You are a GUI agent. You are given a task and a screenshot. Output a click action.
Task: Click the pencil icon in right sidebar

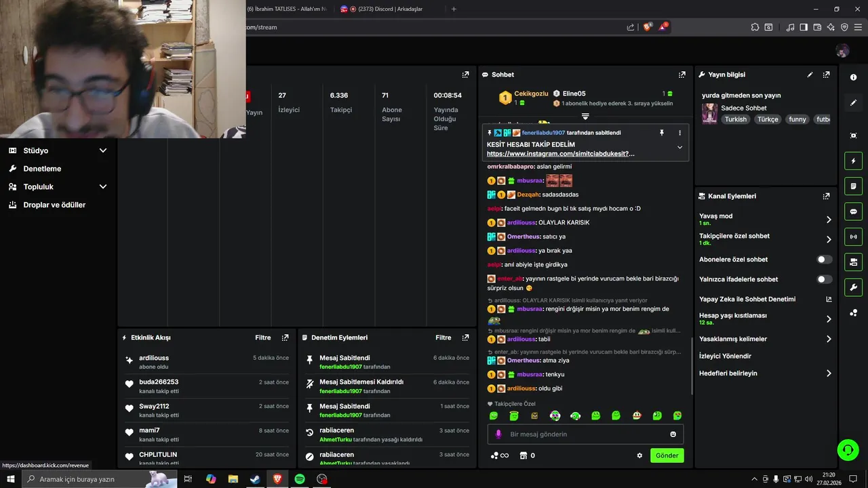(x=853, y=103)
